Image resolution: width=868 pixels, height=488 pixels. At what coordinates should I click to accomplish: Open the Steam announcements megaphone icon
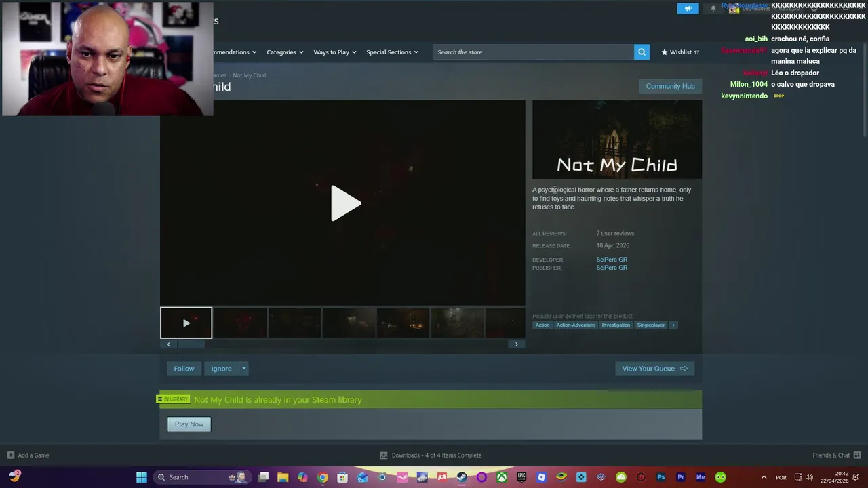coord(688,8)
